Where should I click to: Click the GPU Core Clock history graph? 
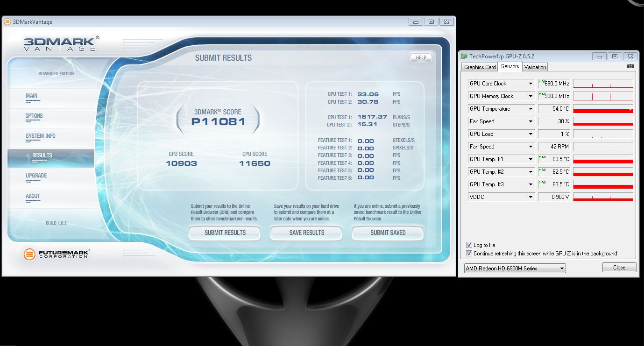[x=603, y=84]
